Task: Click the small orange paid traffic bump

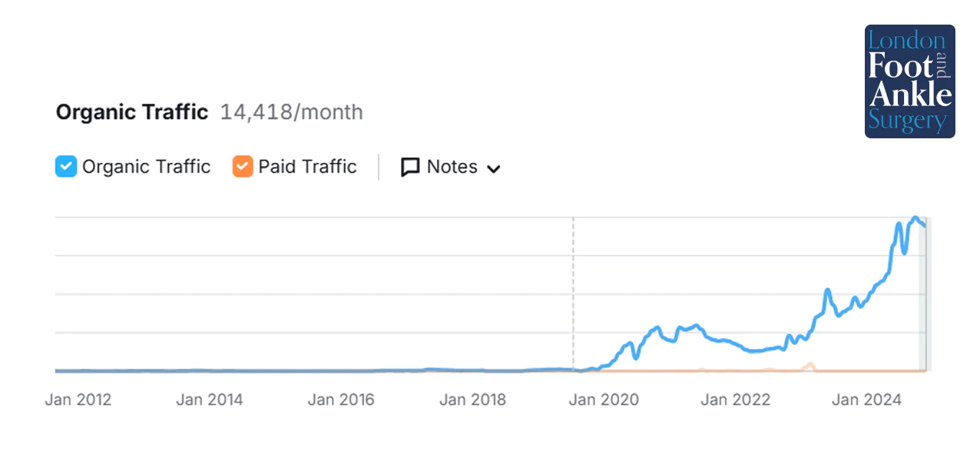Action: click(x=809, y=364)
